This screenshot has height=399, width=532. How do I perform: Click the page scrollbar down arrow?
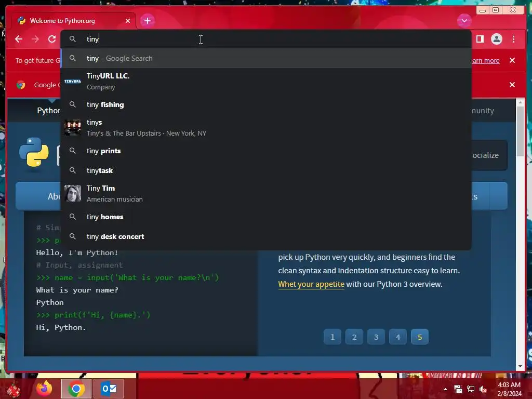[x=520, y=366]
